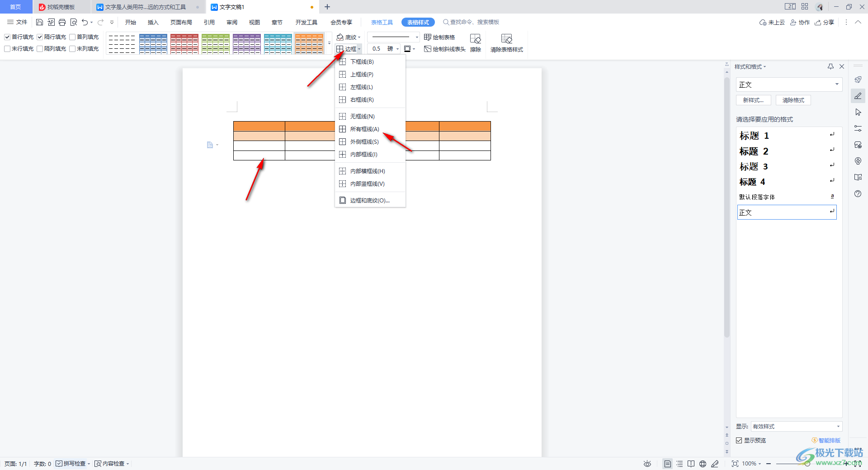Click the New Style button
This screenshot has width=868, height=470.
click(754, 100)
